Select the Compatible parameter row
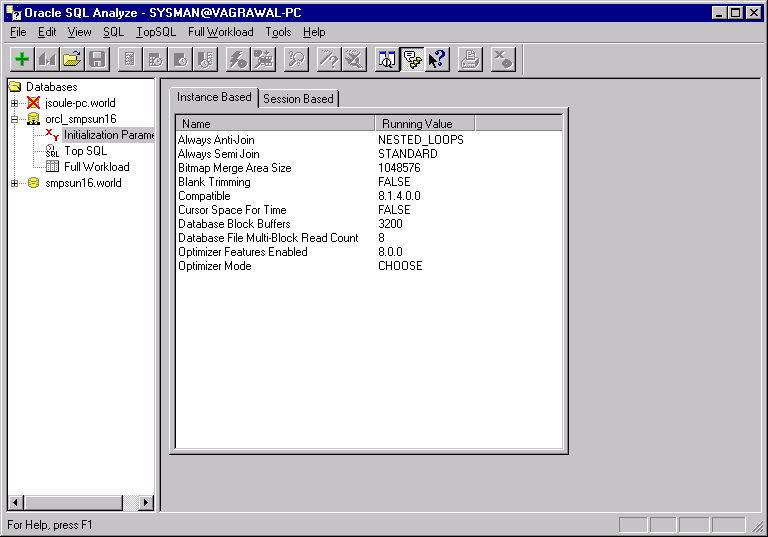768x537 pixels. [x=369, y=196]
